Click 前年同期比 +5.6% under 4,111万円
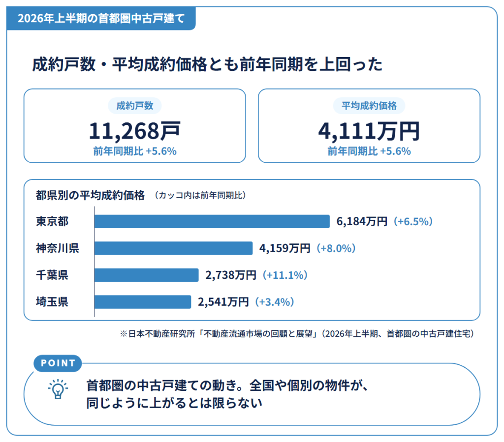 [x=369, y=151]
